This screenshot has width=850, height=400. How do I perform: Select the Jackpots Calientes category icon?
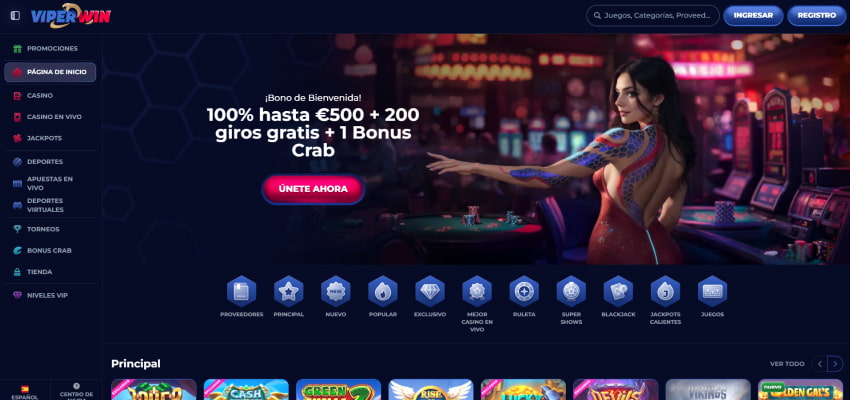pos(666,292)
